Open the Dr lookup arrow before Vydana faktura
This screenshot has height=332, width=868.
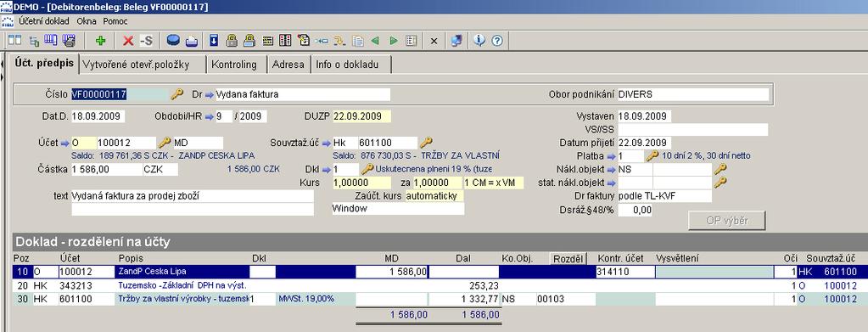click(x=210, y=95)
